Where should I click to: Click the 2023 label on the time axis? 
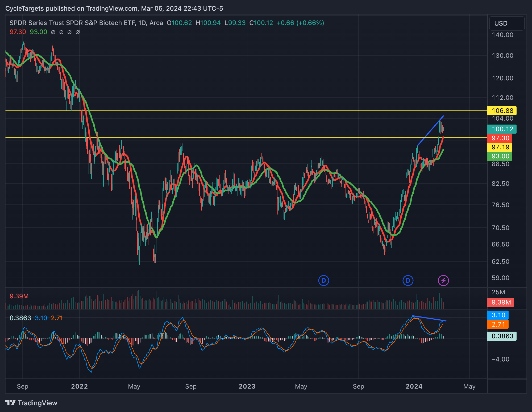[247, 386]
